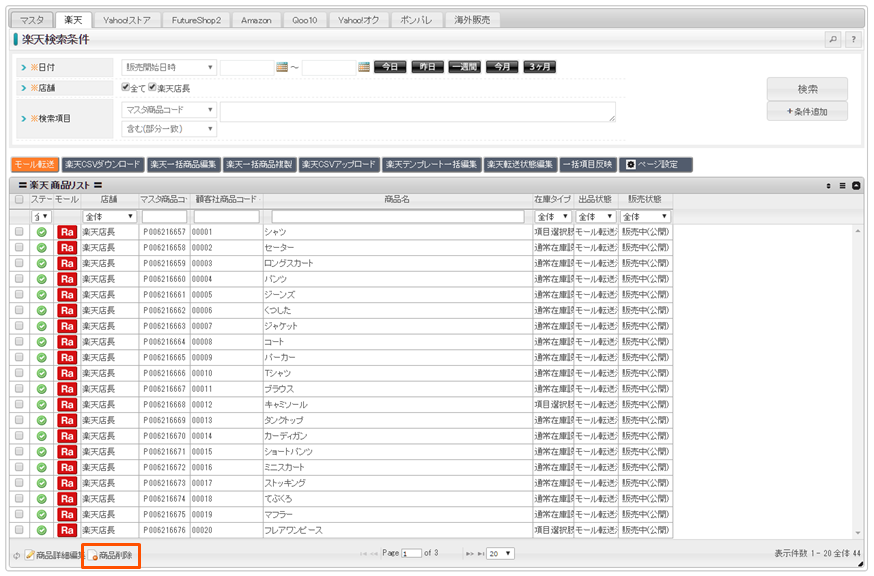874x576 pixels.
Task: Click the Ra mall icon for ジーンズ row
Action: pyautogui.click(x=67, y=295)
